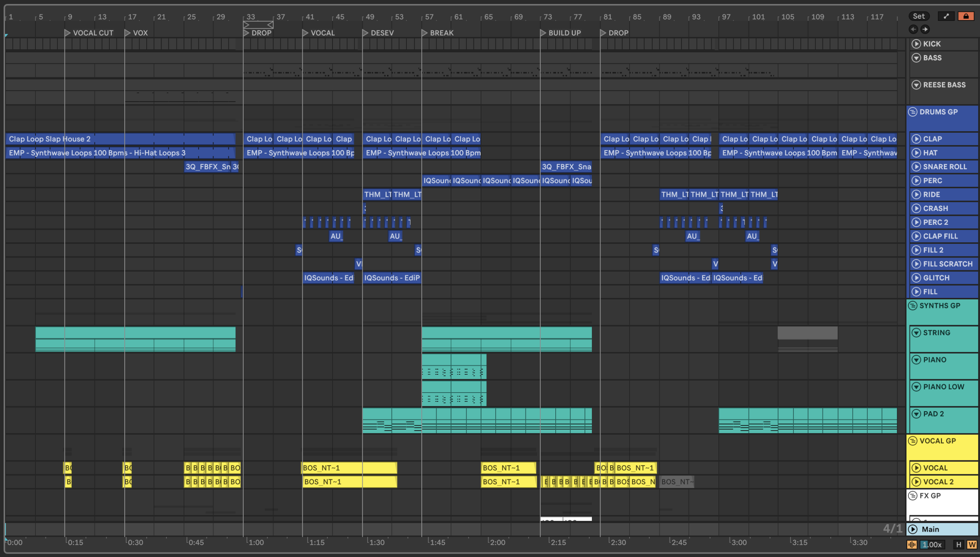Toggle the orange lock envelopes button
980x557 pixels.
pos(966,16)
